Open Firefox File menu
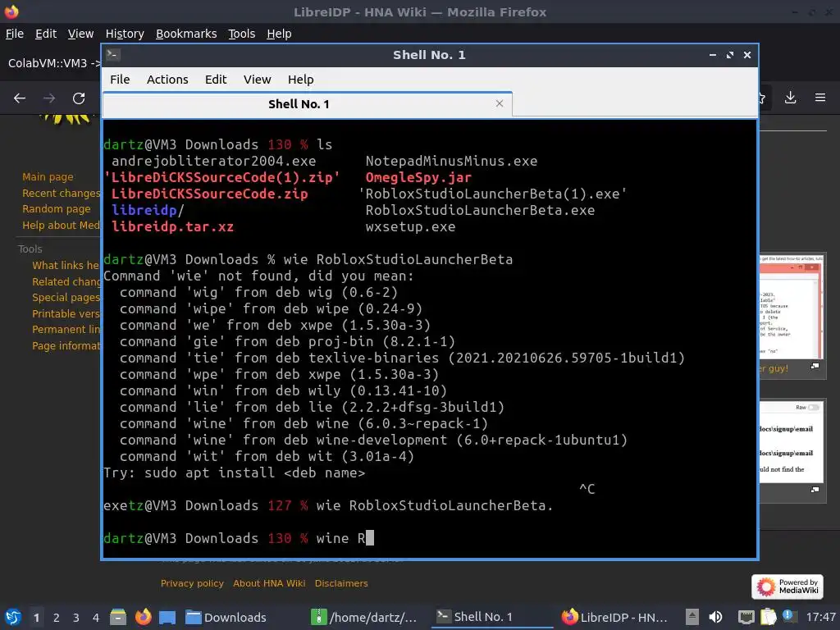 (15, 34)
